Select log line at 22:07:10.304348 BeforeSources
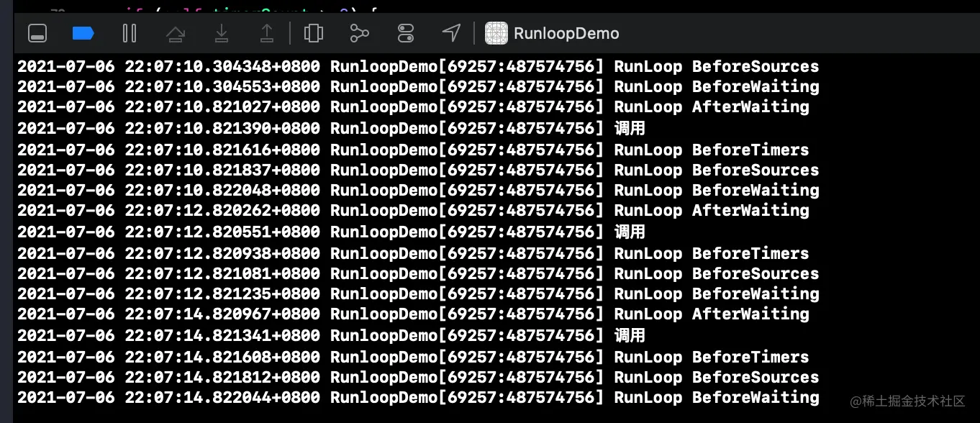The width and height of the screenshot is (980, 423). pos(418,67)
